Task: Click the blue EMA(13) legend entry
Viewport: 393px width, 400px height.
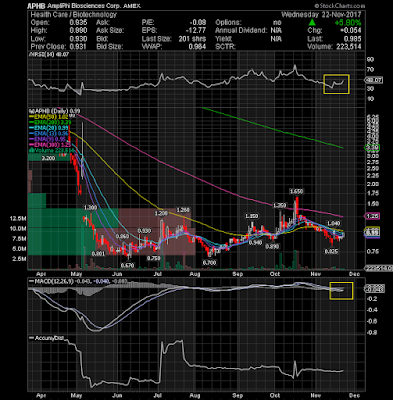Action: (48, 134)
